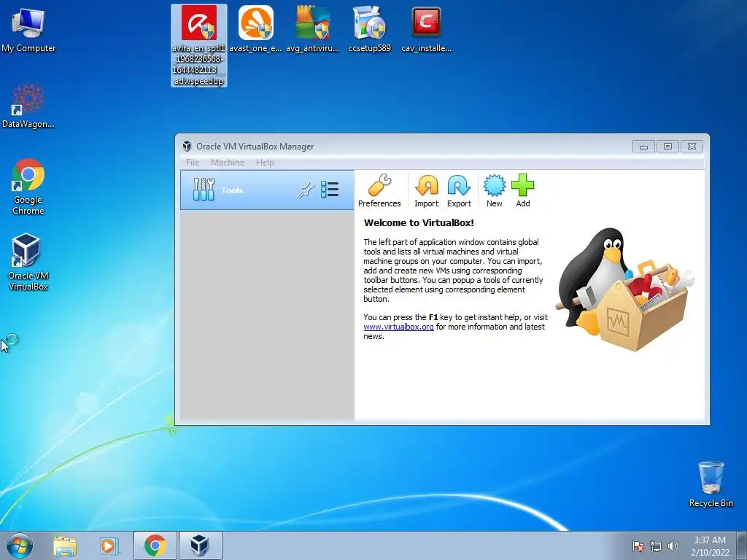Image resolution: width=747 pixels, height=560 pixels.
Task: Open the Machine menu
Action: pyautogui.click(x=228, y=163)
